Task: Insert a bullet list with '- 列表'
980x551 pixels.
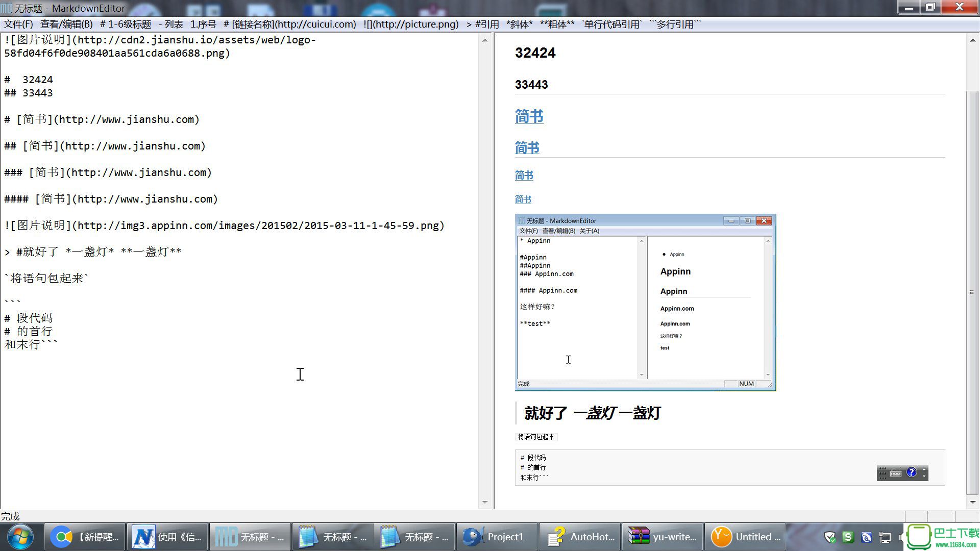Action: (x=171, y=24)
